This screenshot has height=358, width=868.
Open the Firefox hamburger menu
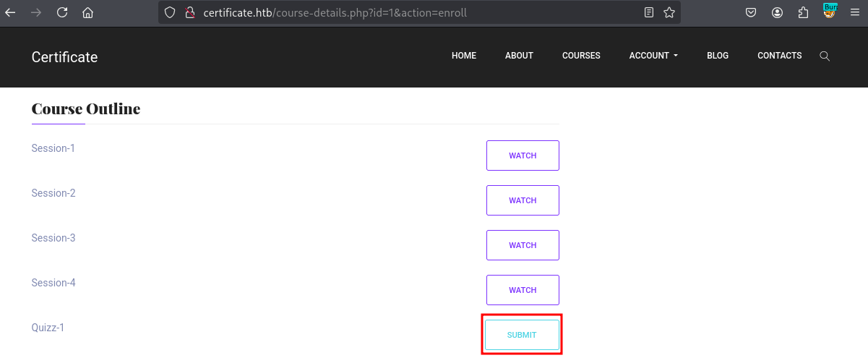(855, 12)
